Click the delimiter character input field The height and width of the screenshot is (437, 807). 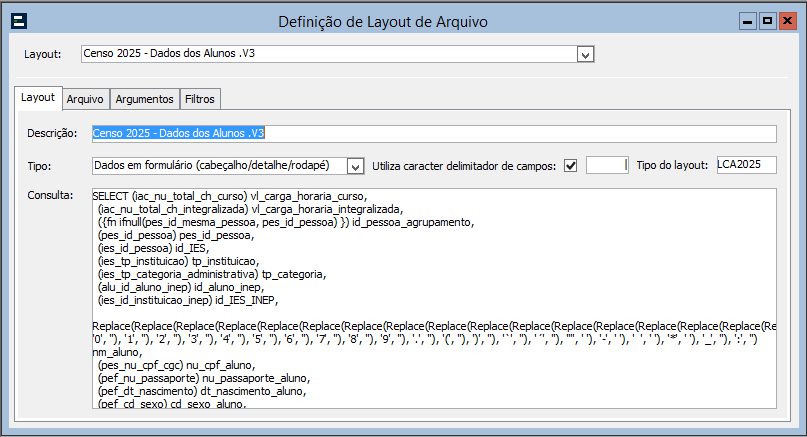tap(607, 165)
